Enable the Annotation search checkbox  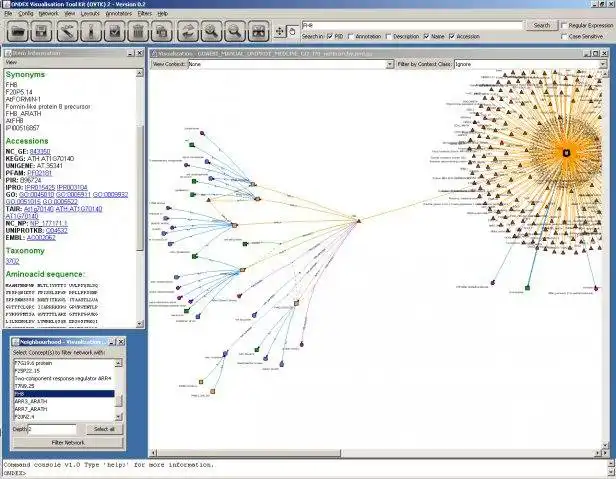click(x=351, y=36)
